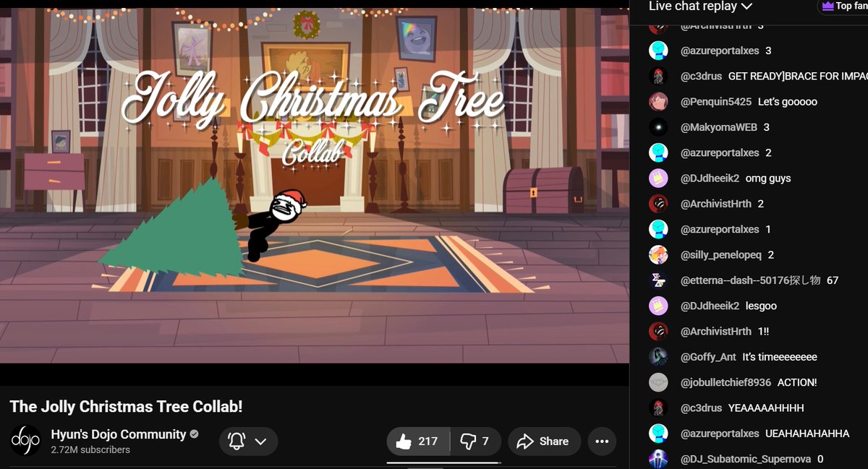This screenshot has width=868, height=469.
Task: Open the Hyun's Dojo Community channel name
Action: 119,434
